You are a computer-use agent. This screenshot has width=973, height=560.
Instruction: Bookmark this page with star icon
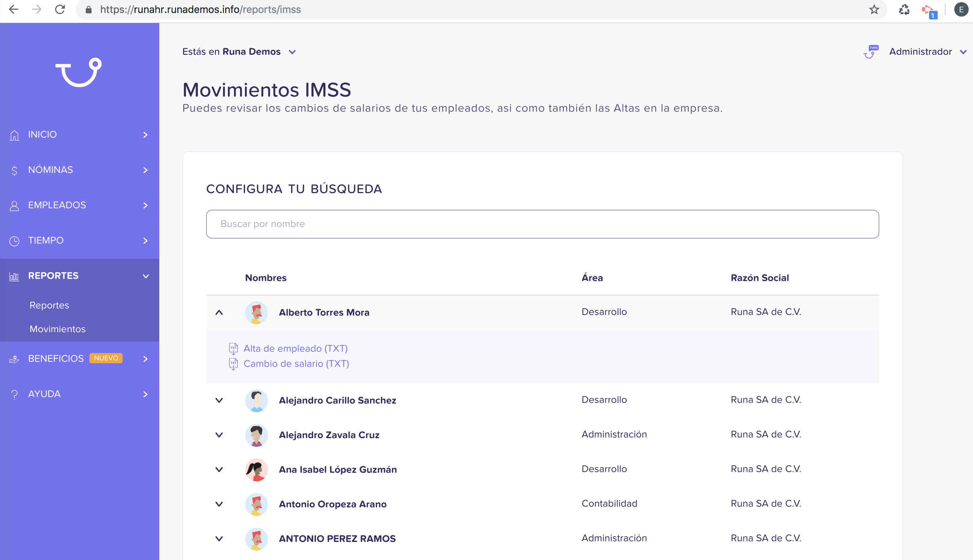click(x=874, y=10)
